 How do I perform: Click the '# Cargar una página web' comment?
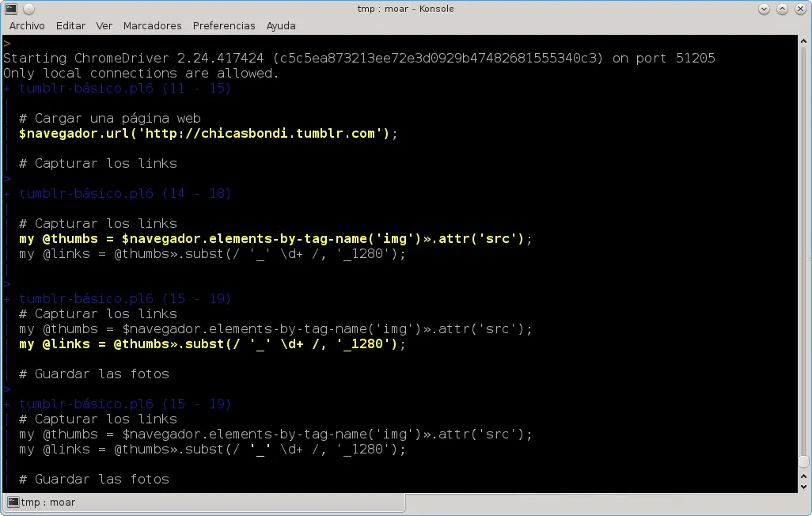[110, 119]
